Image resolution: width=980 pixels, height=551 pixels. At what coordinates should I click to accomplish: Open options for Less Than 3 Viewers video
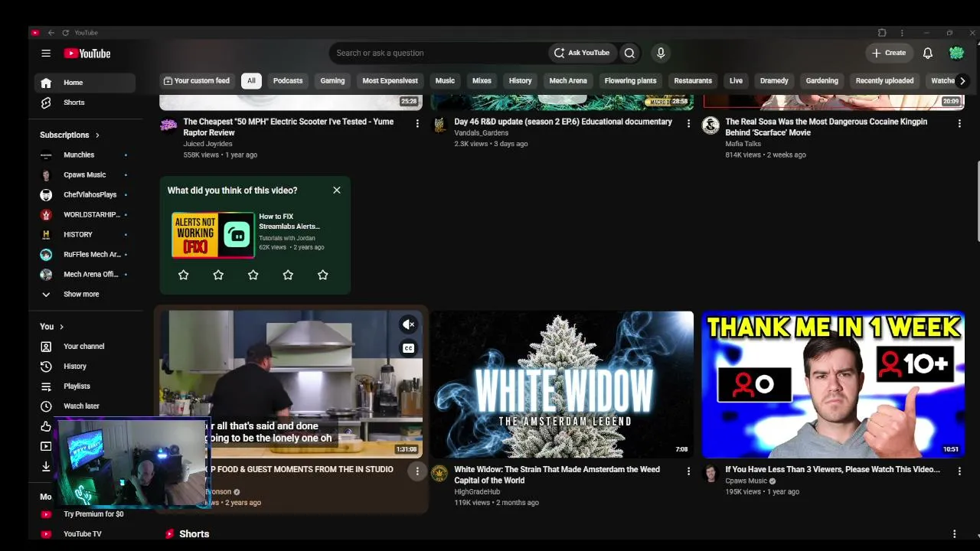click(959, 471)
